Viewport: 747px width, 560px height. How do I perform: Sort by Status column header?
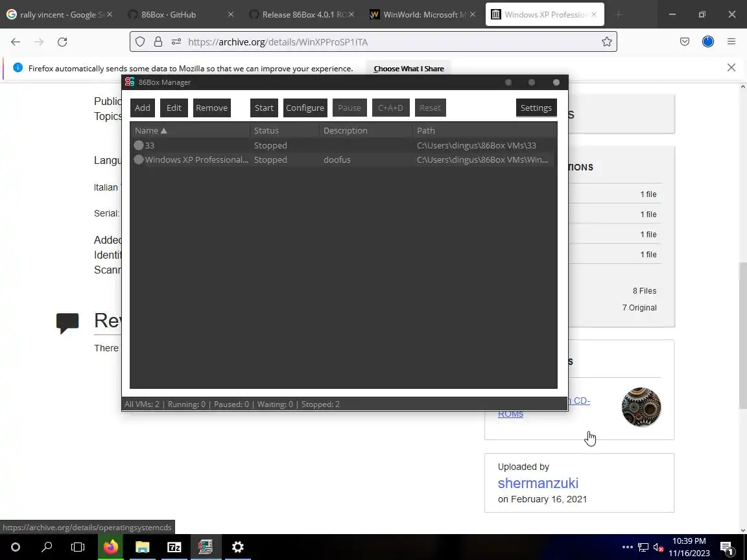point(284,130)
